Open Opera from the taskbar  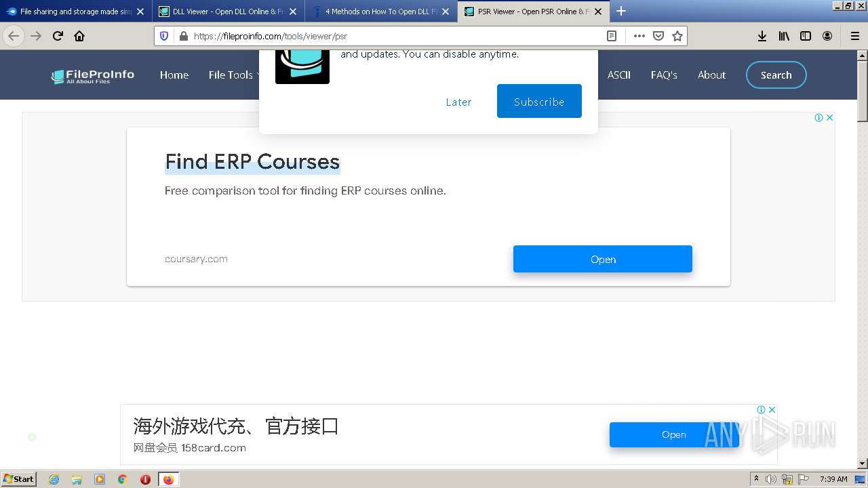coord(145,479)
